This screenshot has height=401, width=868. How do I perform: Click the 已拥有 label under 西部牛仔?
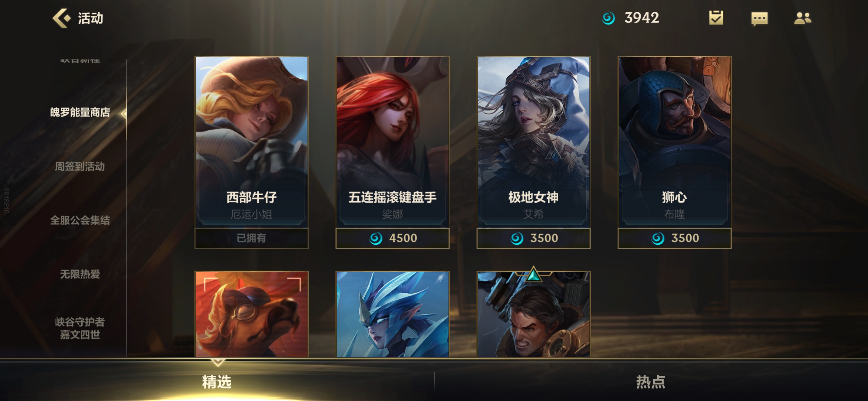point(251,238)
